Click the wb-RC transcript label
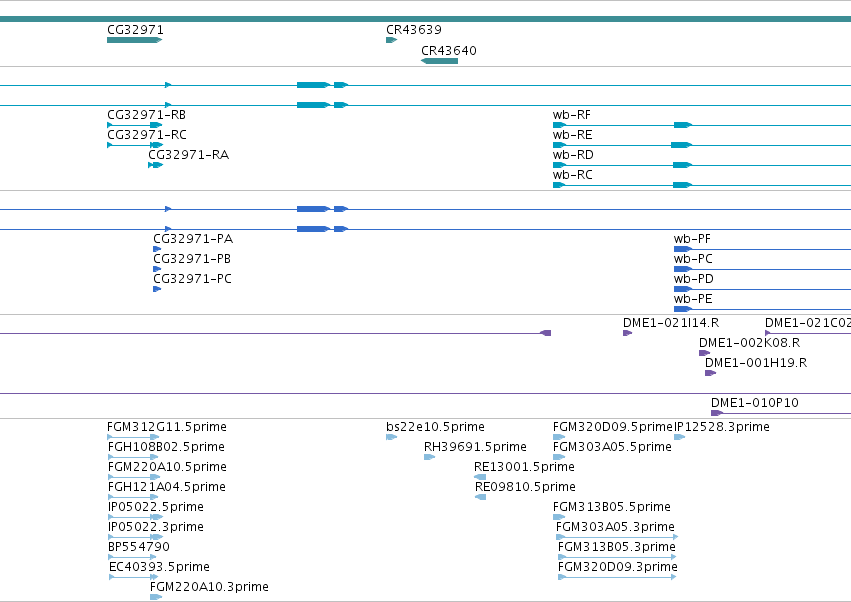Viewport: 851px width, 602px height. coord(573,175)
